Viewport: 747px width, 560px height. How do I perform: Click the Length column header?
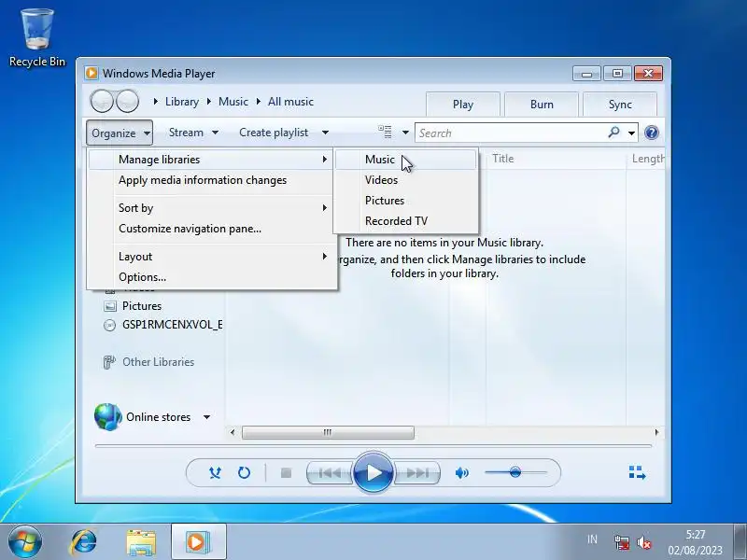point(647,159)
